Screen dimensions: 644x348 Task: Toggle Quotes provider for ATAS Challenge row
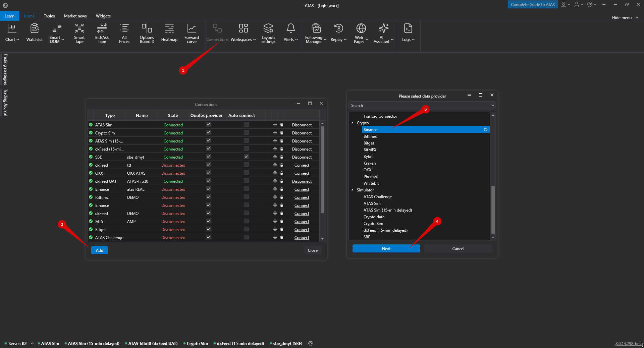pyautogui.click(x=208, y=237)
